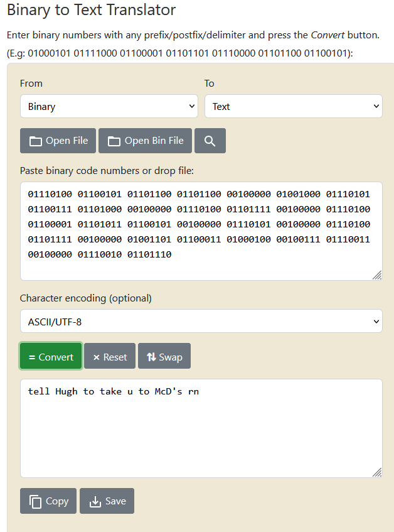Click inside the binary code input textarea
The height and width of the screenshot is (532, 394).
201,231
